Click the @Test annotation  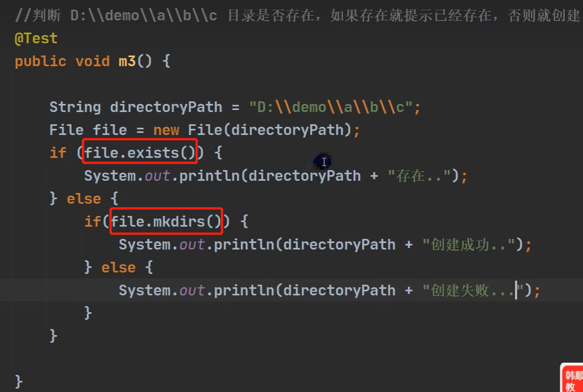pyautogui.click(x=36, y=39)
